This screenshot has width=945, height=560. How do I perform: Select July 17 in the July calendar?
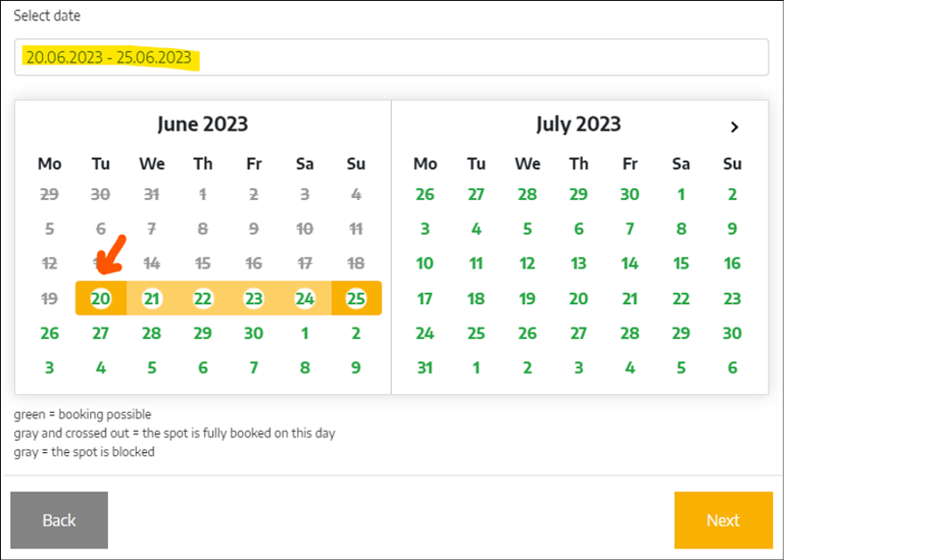[425, 298]
